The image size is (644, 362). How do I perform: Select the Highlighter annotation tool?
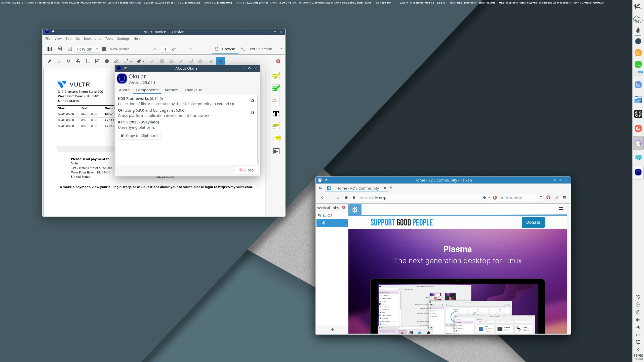pyautogui.click(x=50, y=61)
